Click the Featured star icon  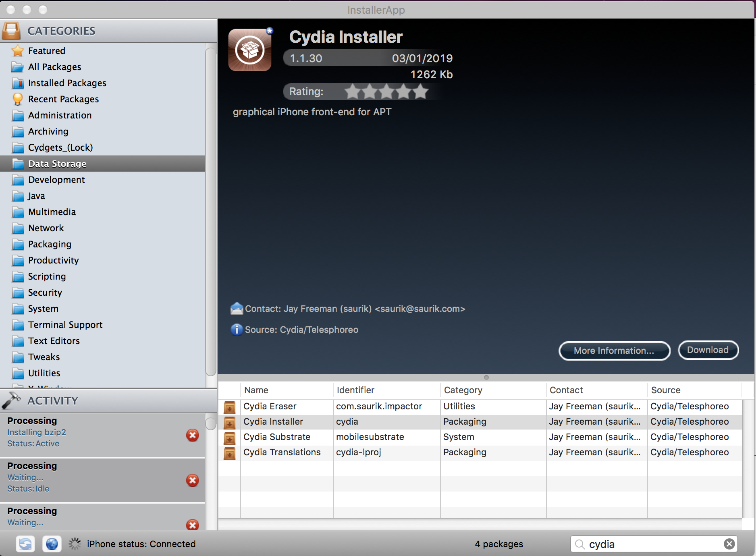pyautogui.click(x=18, y=51)
